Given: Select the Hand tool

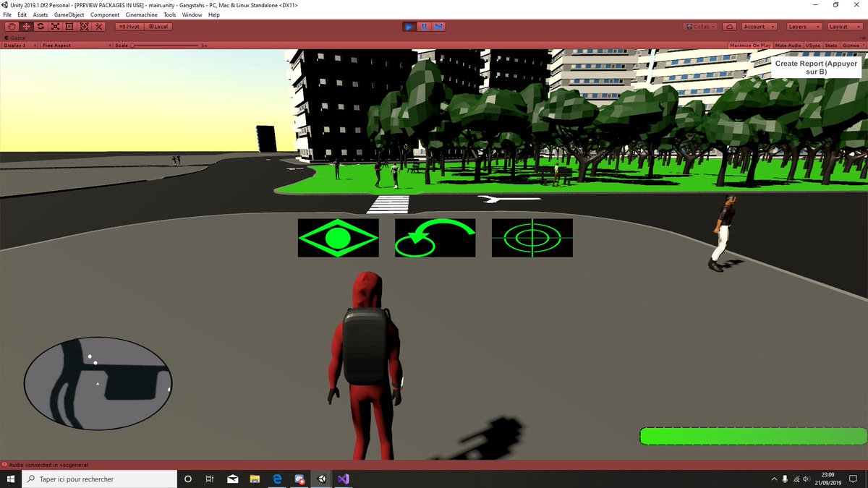Looking at the screenshot, I should 12,27.
